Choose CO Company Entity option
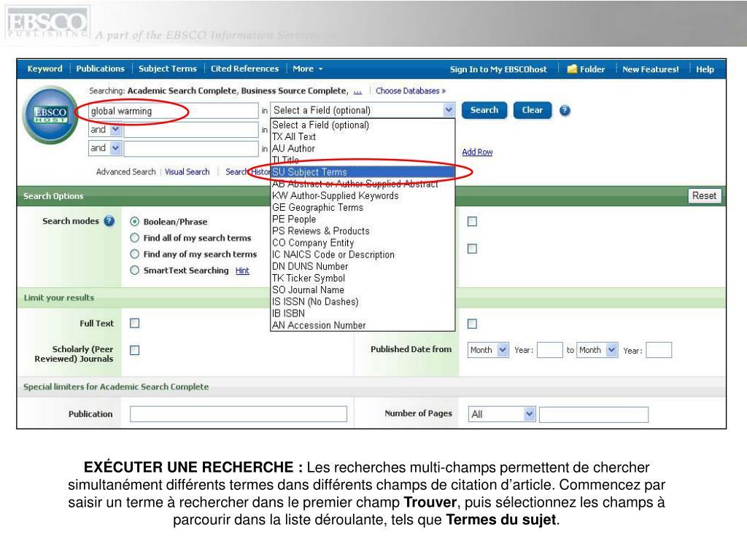 [363, 243]
